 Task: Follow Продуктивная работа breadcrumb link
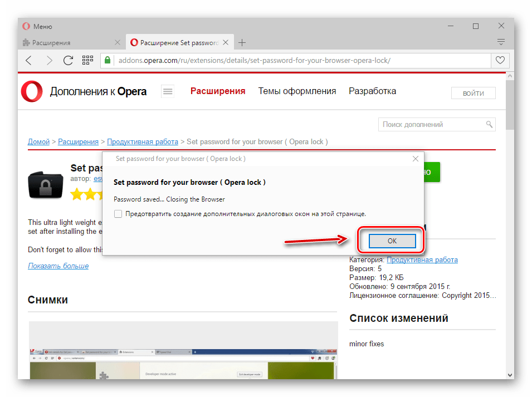tap(143, 142)
